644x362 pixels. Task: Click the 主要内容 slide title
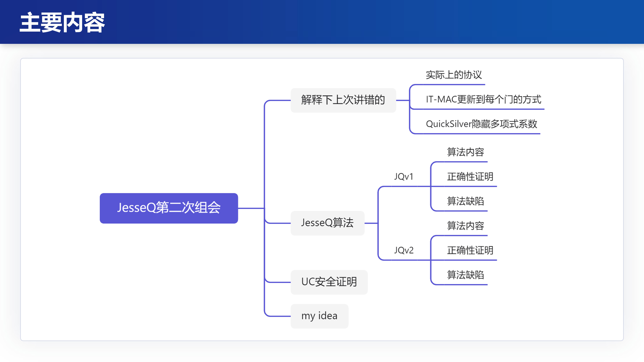(62, 23)
